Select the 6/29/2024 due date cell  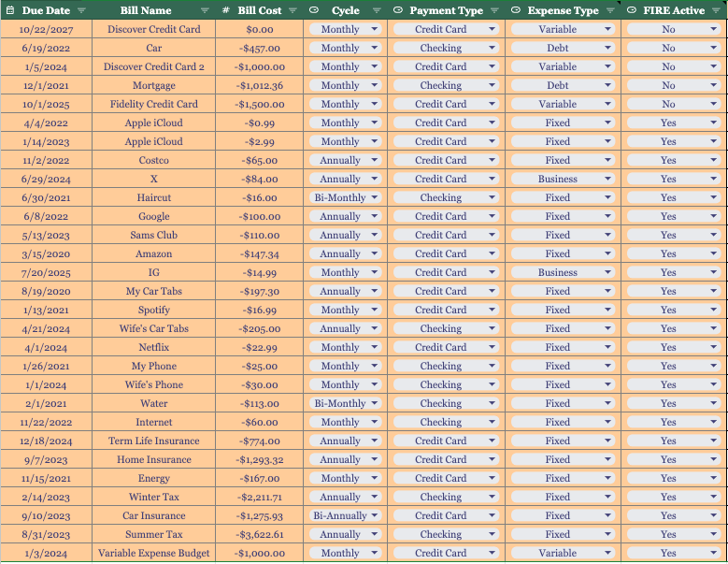[x=46, y=179]
